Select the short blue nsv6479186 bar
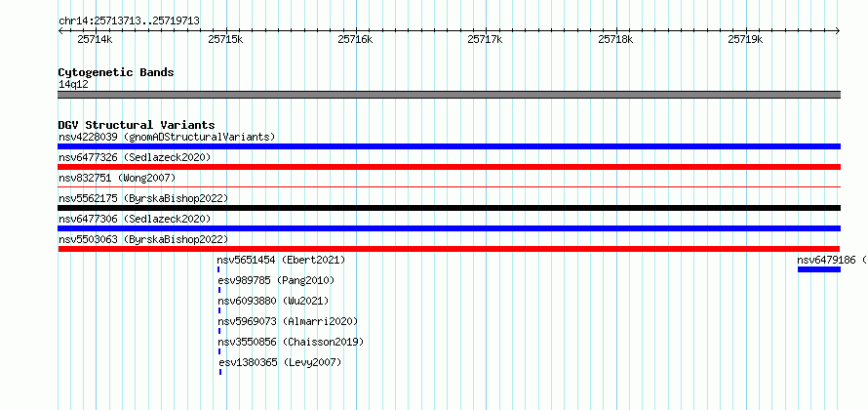868x410 pixels. tap(819, 269)
